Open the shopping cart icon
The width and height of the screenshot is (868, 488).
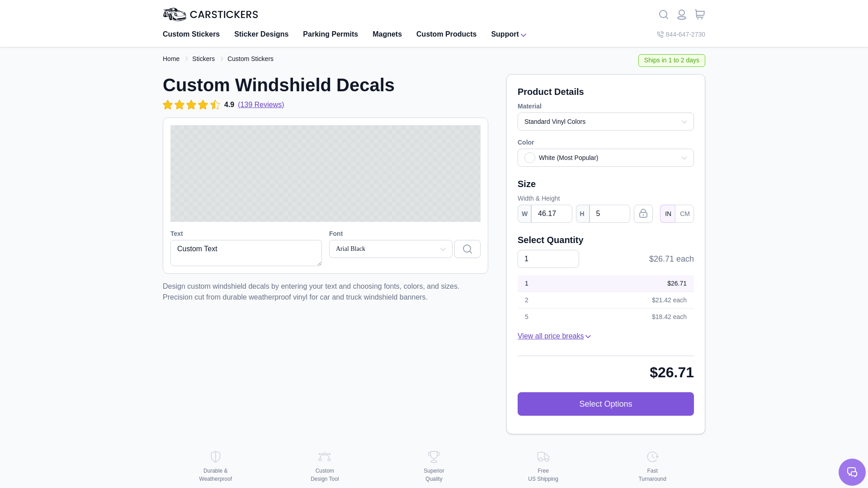coord(699,14)
